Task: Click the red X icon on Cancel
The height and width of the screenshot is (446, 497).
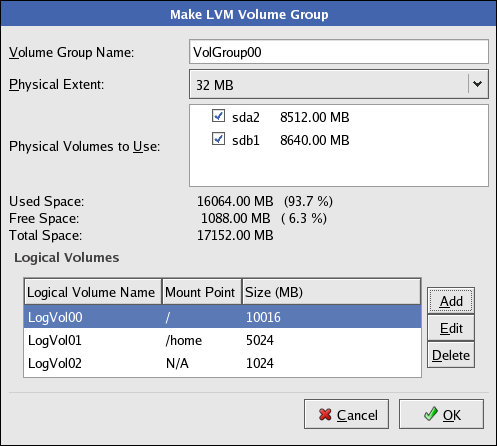Action: pos(325,414)
